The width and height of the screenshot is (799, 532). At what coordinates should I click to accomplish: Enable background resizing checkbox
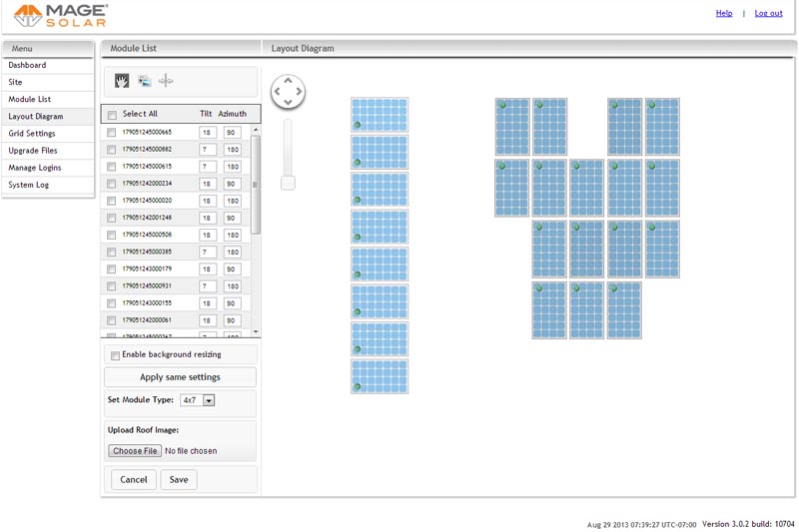[115, 355]
